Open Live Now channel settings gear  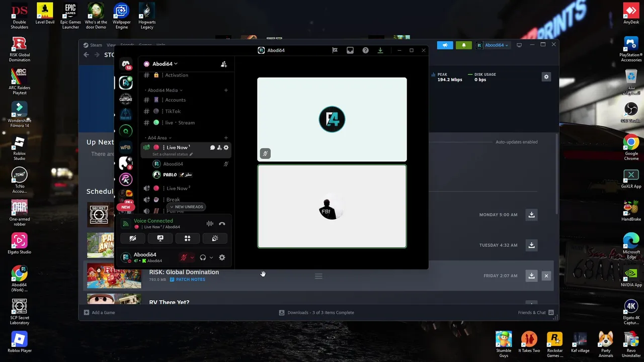pos(226,147)
